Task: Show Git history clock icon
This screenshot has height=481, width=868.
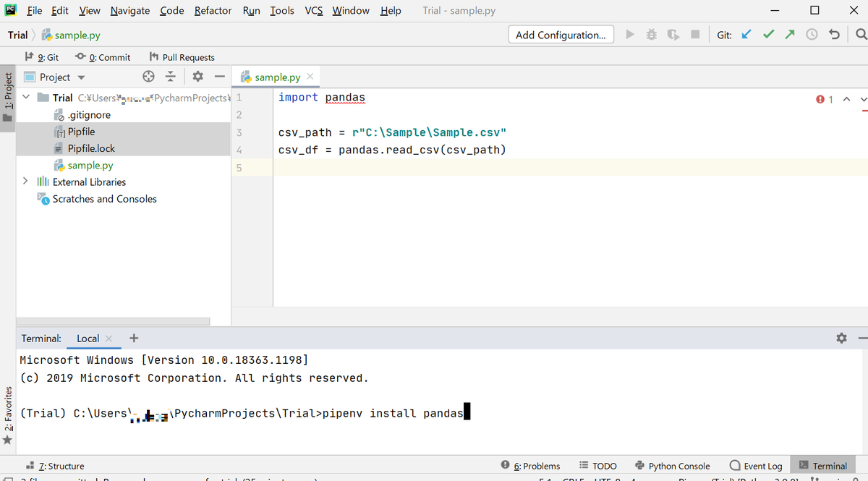Action: click(812, 35)
